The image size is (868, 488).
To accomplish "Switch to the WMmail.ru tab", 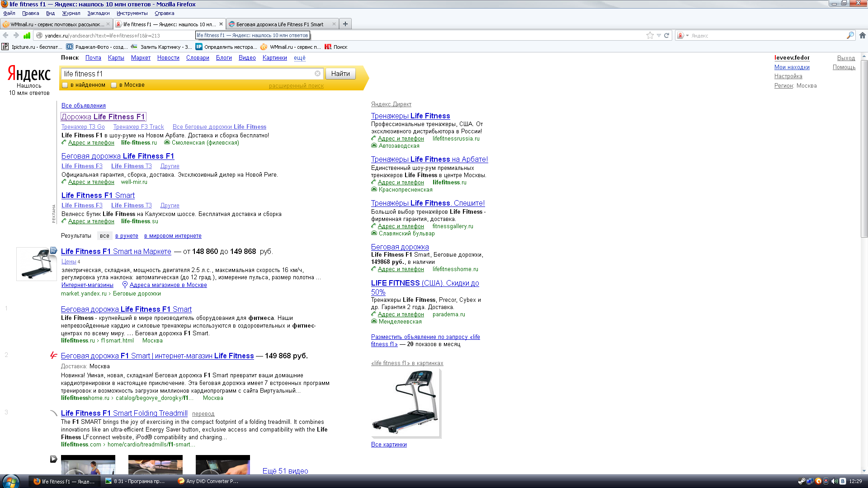I will point(57,24).
